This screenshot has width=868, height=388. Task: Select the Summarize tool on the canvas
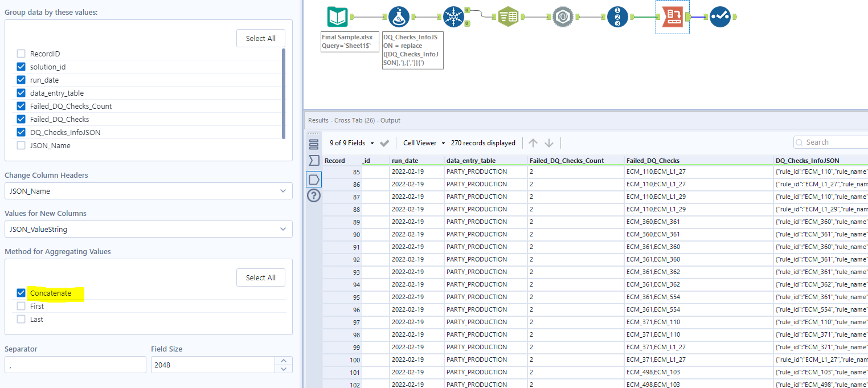tap(507, 17)
